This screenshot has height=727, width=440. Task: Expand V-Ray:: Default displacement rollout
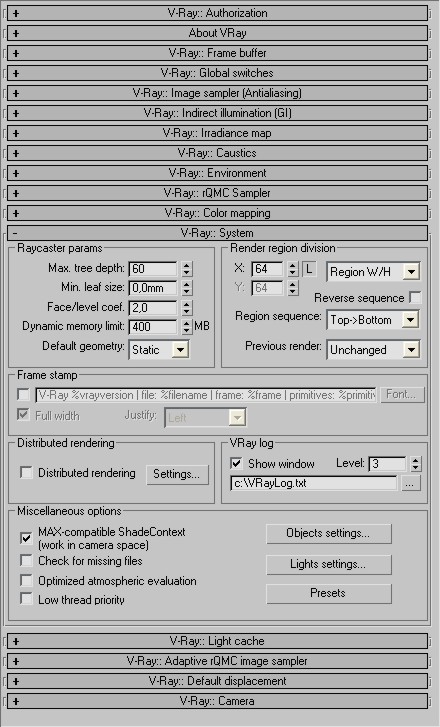(217, 681)
